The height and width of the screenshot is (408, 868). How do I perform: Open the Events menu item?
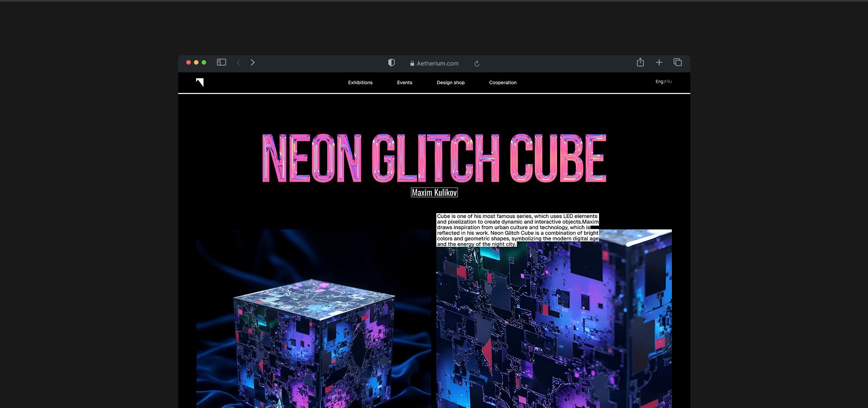pyautogui.click(x=404, y=83)
